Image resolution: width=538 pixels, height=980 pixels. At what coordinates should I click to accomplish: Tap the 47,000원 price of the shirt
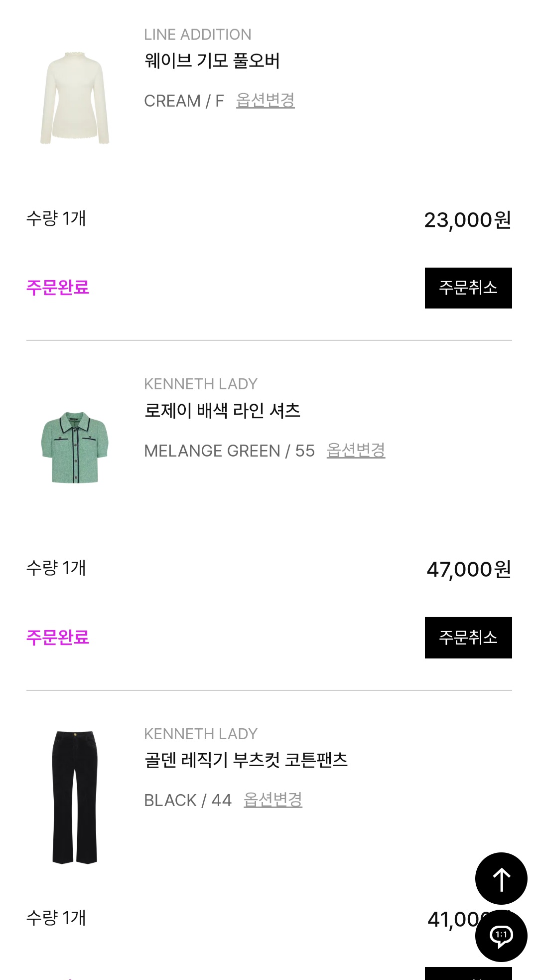(x=468, y=569)
